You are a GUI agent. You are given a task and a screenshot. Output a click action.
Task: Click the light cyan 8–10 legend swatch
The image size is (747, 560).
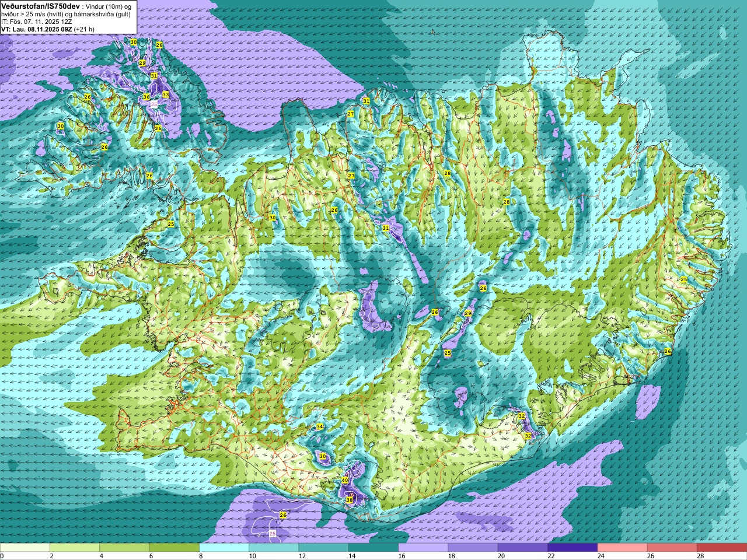point(224,548)
